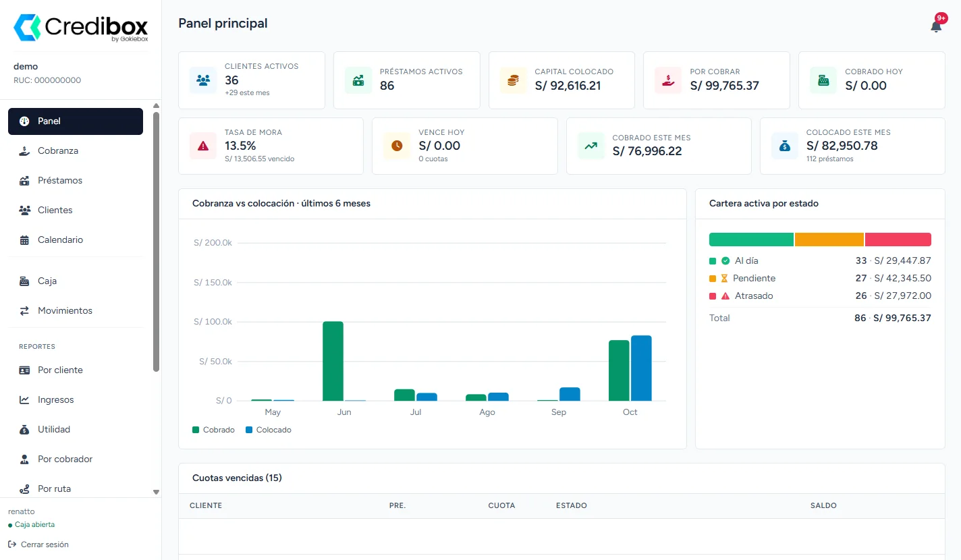This screenshot has width=961, height=560.
Task: Open the Utilidad report
Action: point(76,430)
